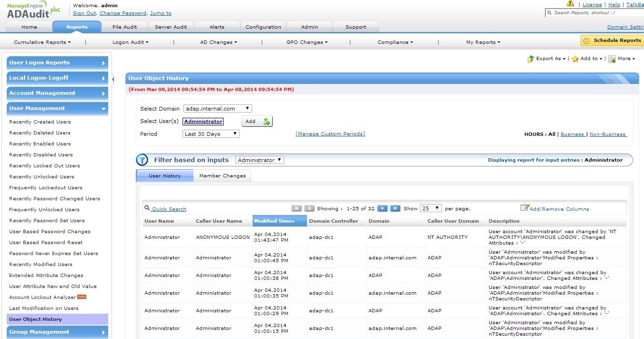This screenshot has width=644, height=339.
Task: Open the per page count dropdown
Action: pos(430,208)
